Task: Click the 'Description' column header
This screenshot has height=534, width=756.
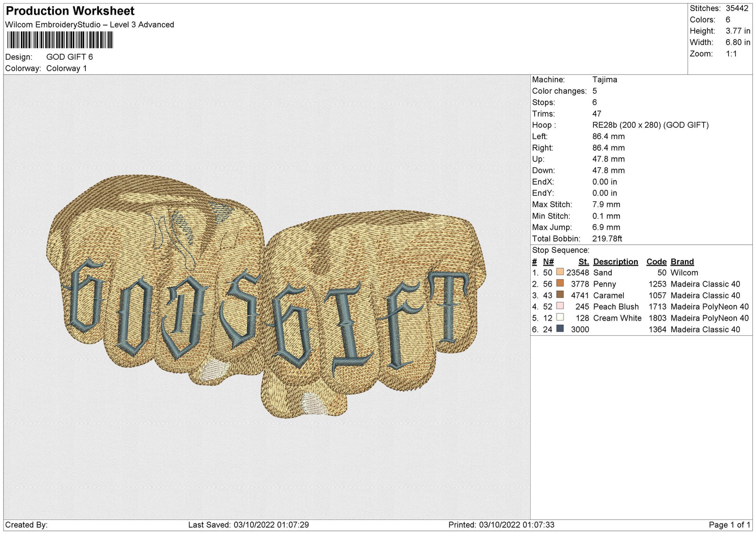Action: [616, 262]
